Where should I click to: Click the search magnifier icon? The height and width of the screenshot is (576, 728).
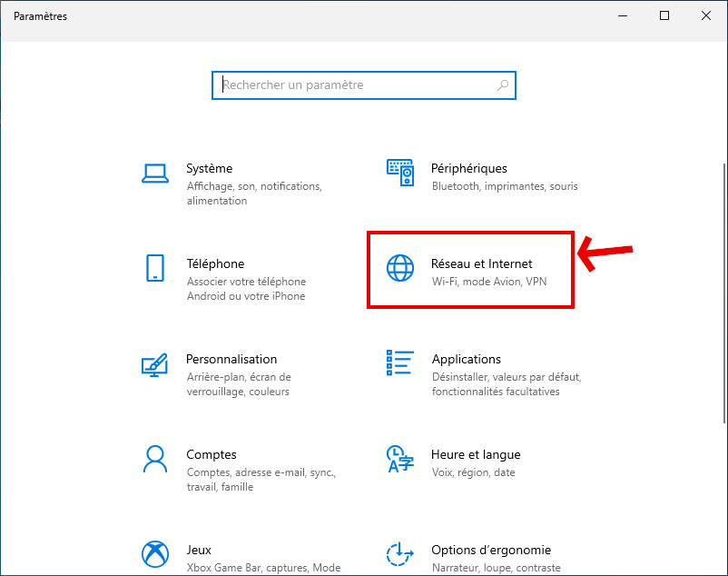point(503,85)
